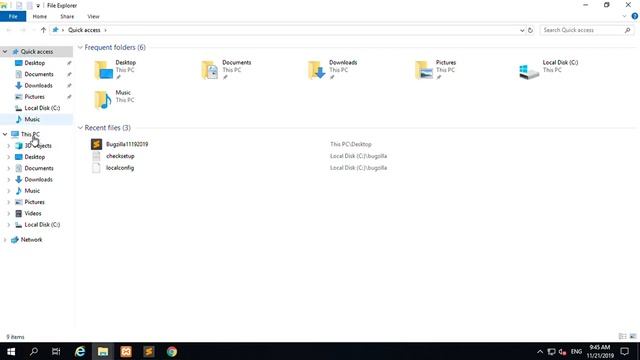
Task: Open XAMPP from the taskbar
Action: tap(126, 351)
